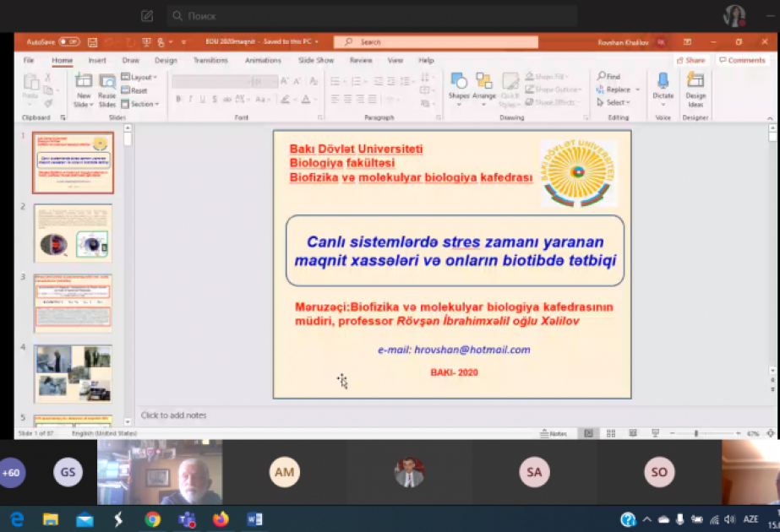Click the email hrovshan@hotmail.com on slide
The width and height of the screenshot is (780, 532).
(x=472, y=350)
